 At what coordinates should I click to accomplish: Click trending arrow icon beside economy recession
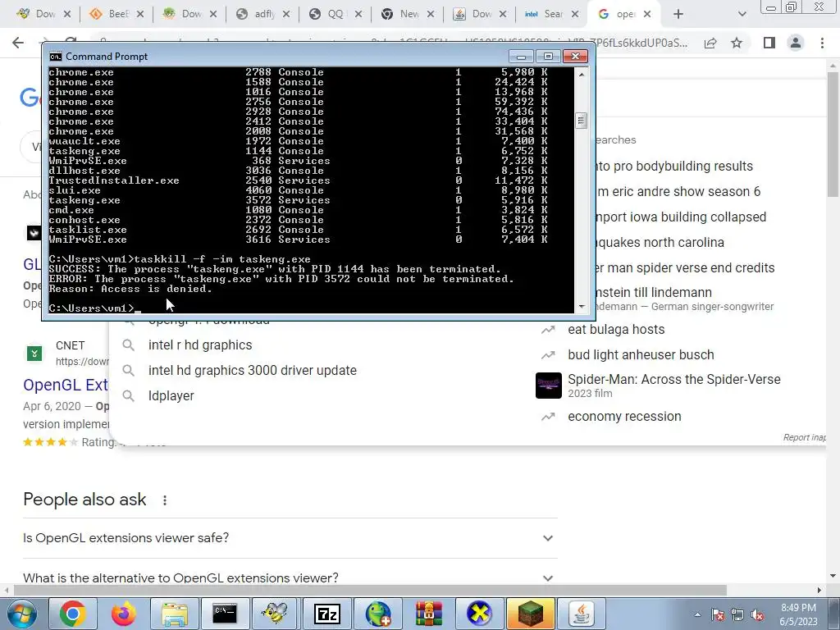[548, 416]
